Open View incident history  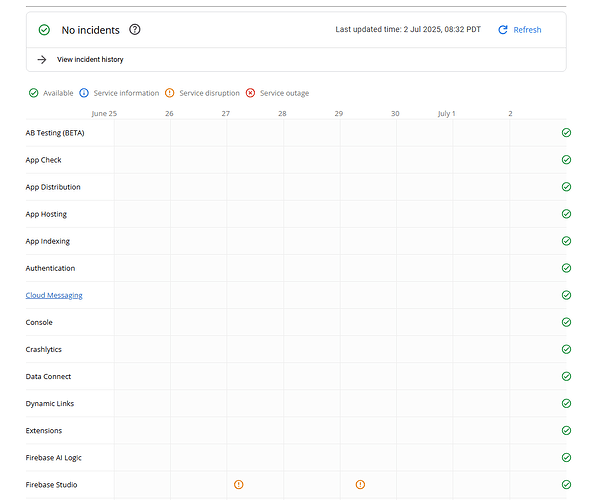(90, 59)
